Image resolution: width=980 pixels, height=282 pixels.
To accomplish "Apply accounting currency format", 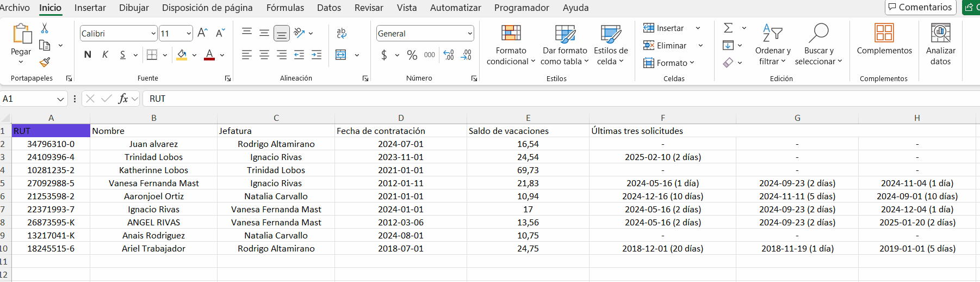I will [x=384, y=55].
